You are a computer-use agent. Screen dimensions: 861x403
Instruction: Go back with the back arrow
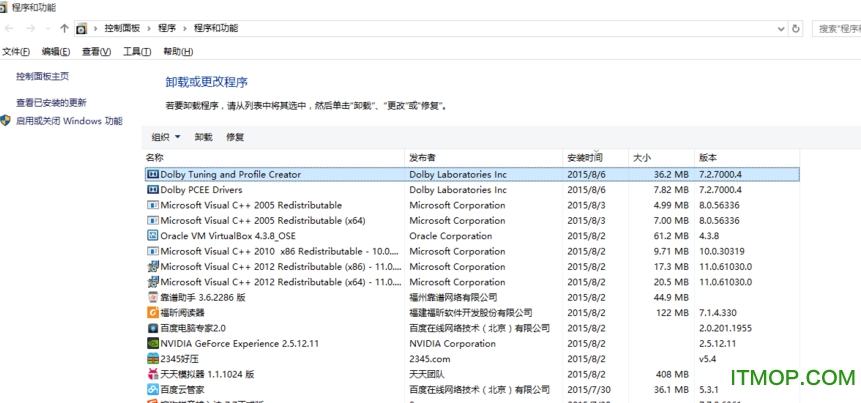[9, 29]
